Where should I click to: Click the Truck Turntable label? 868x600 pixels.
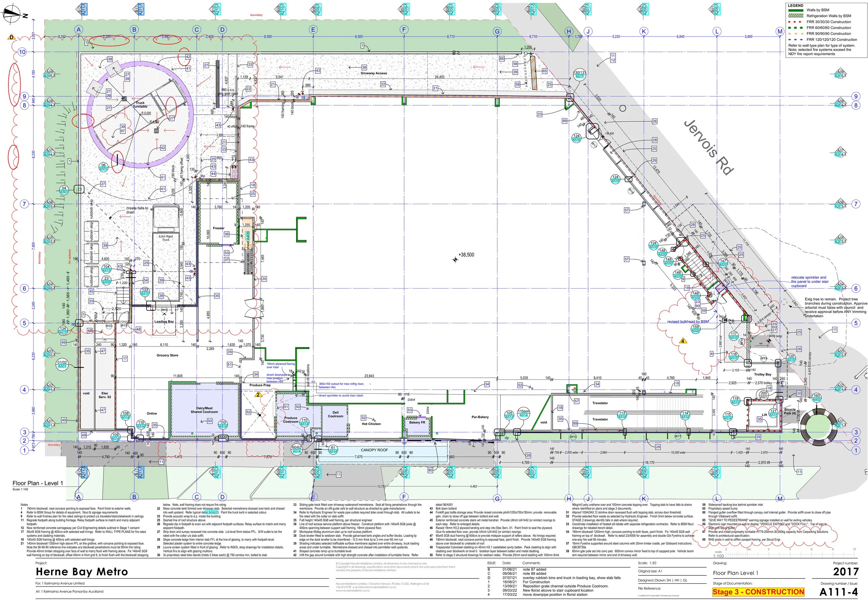coord(140,105)
